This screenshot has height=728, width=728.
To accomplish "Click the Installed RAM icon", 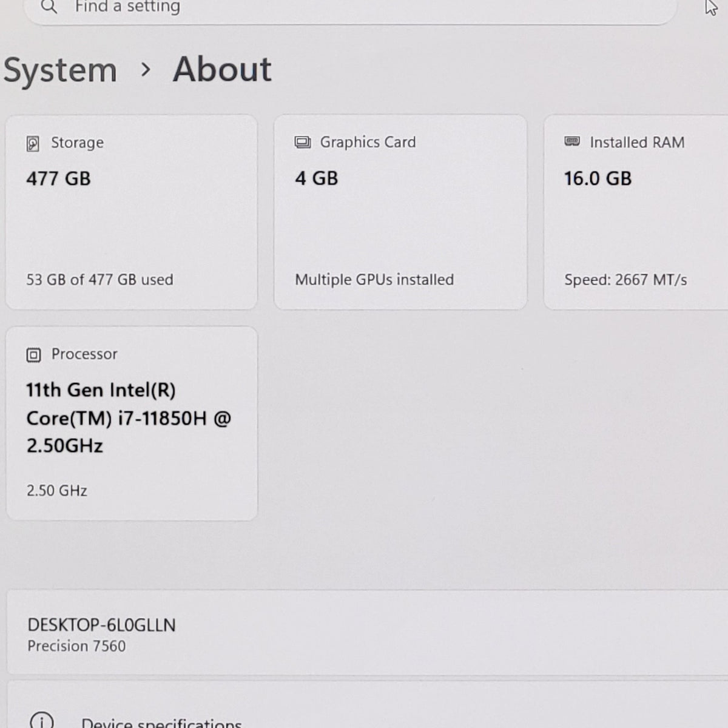I will click(572, 141).
